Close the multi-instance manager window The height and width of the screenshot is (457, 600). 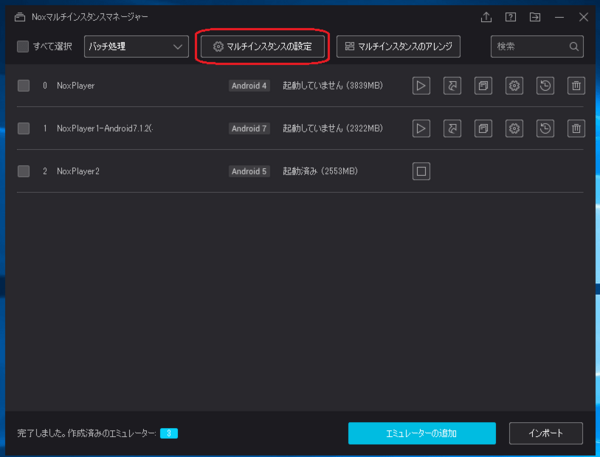584,17
